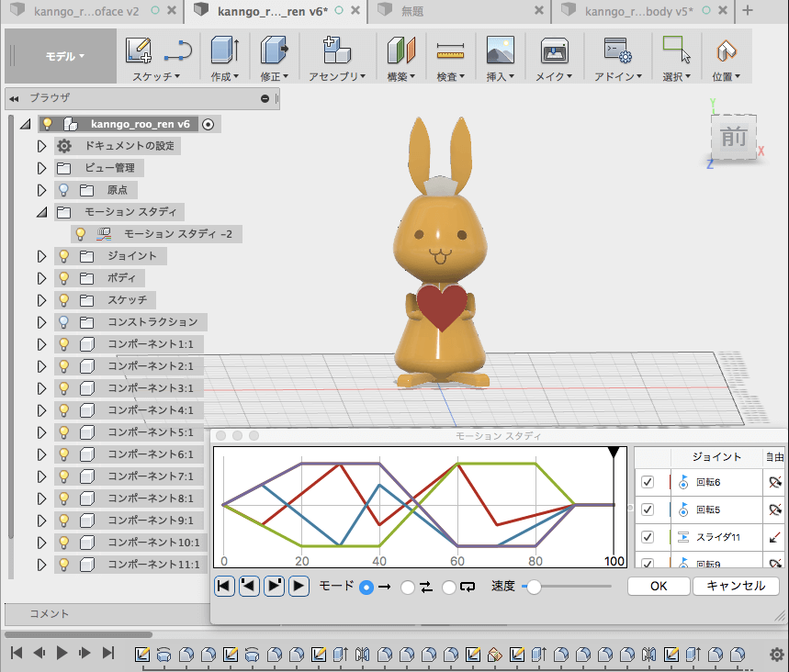Click the Sketch tool icon
The height and width of the screenshot is (672, 789).
(x=139, y=50)
